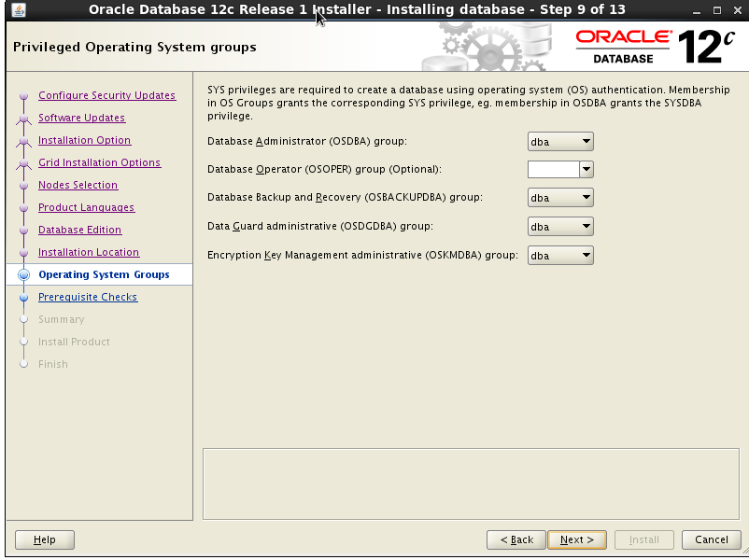Click the Data Guard administrative group label
Image resolution: width=749 pixels, height=560 pixels.
tap(320, 226)
